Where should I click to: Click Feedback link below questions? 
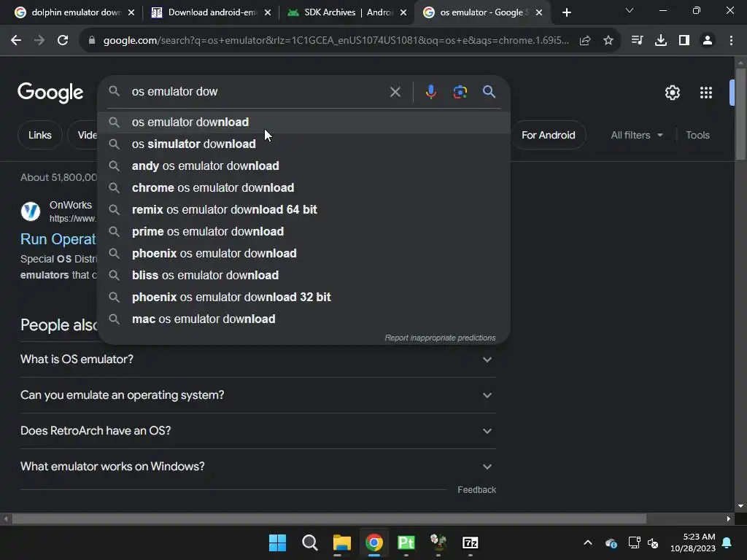(476, 490)
